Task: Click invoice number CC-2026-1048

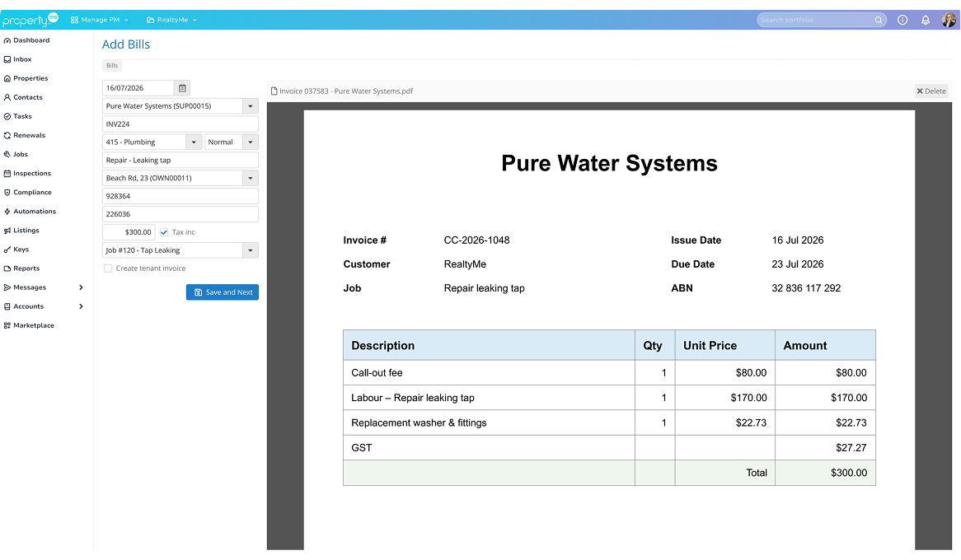Action: click(477, 240)
